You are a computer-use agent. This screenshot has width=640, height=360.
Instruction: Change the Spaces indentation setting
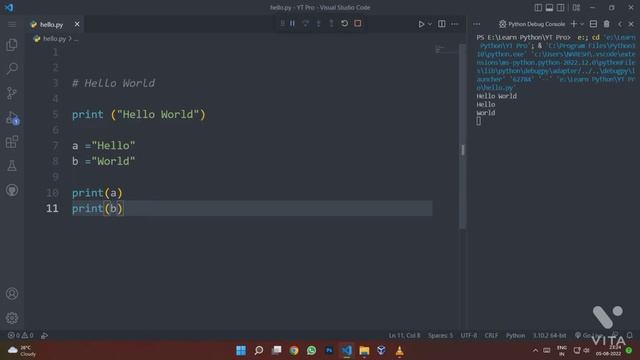point(440,335)
